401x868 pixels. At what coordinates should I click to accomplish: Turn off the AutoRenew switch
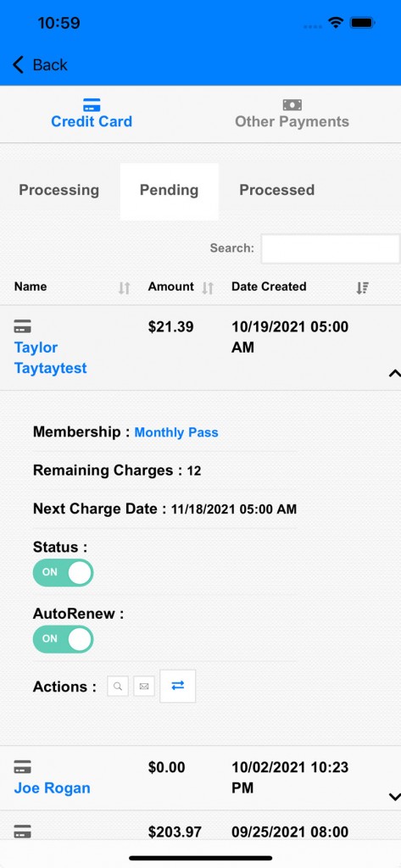[63, 639]
